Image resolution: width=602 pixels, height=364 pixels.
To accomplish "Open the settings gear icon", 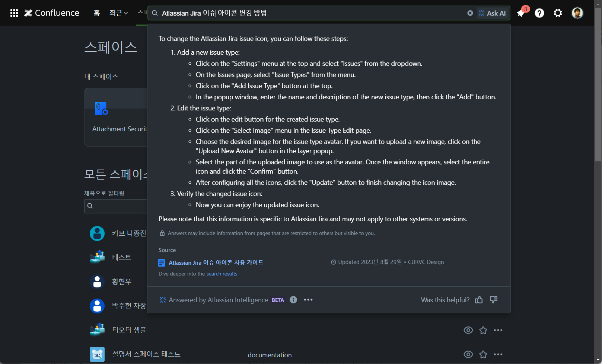I will (x=558, y=13).
